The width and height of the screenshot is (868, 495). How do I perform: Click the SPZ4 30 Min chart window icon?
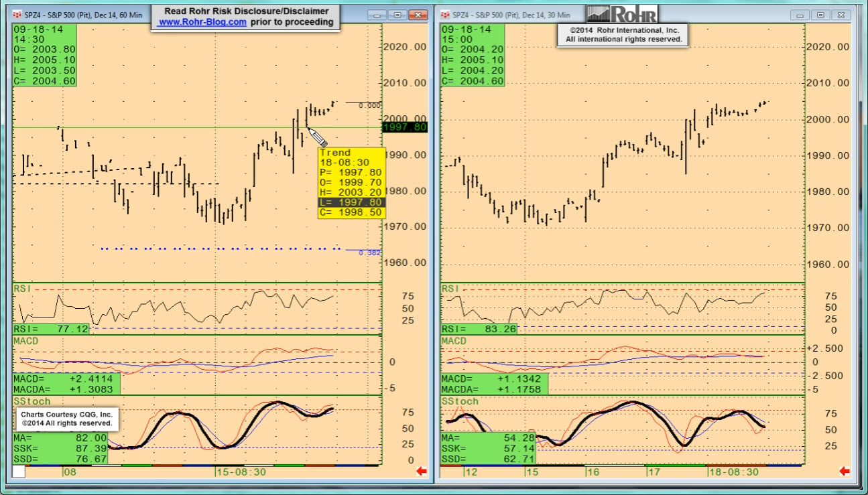(446, 15)
